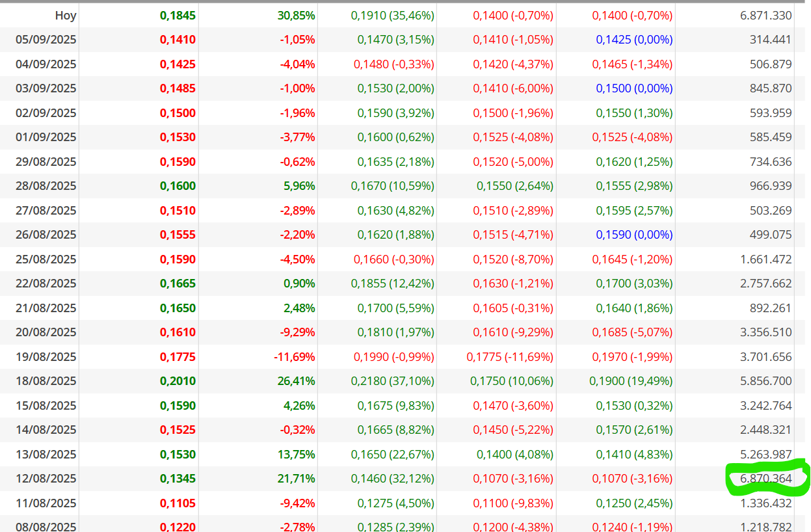Screen dimensions: 811x532
Task: Click the 18/08/2025 date cell
Action: pos(46,381)
